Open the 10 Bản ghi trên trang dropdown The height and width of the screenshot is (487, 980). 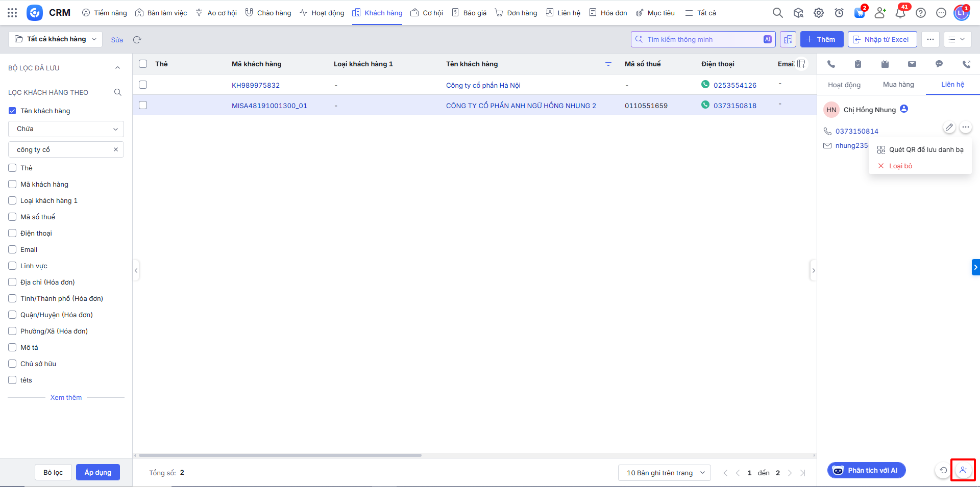[664, 473]
